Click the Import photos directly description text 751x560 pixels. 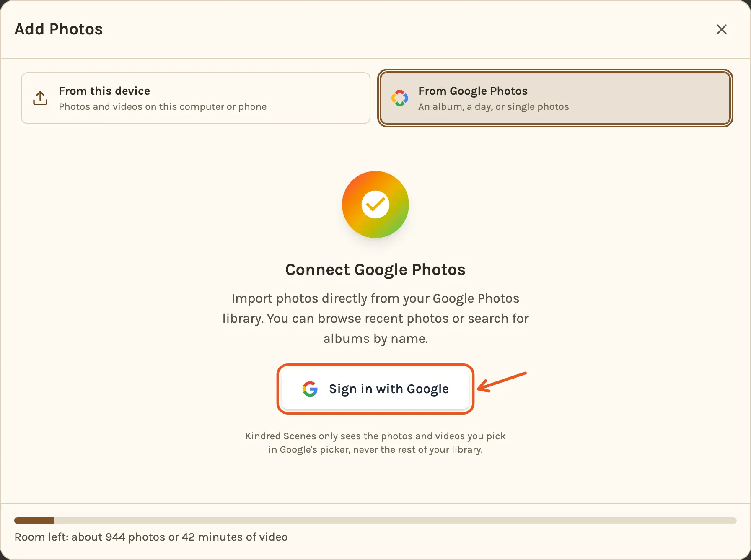pyautogui.click(x=375, y=319)
